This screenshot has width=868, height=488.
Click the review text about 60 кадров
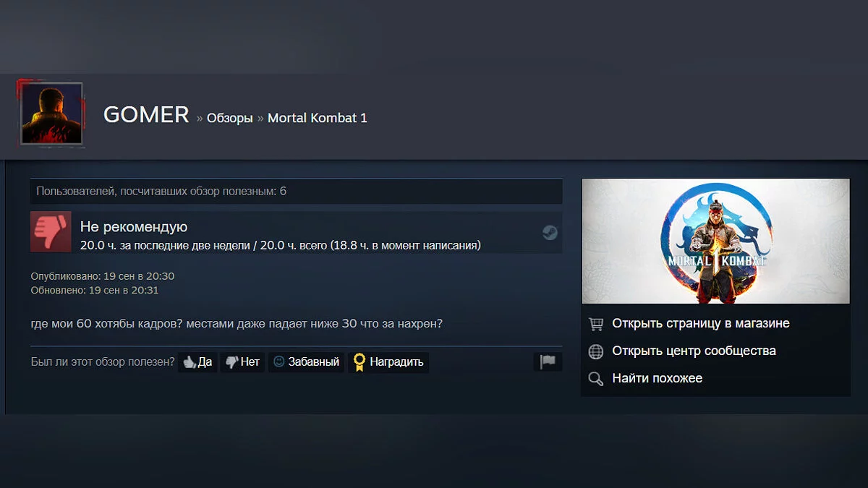[x=237, y=323]
